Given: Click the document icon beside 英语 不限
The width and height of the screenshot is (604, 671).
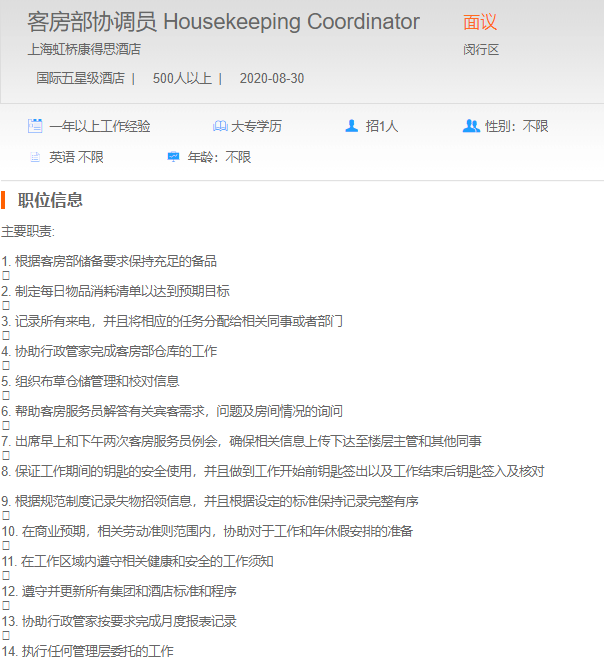Looking at the screenshot, I should (x=35, y=157).
